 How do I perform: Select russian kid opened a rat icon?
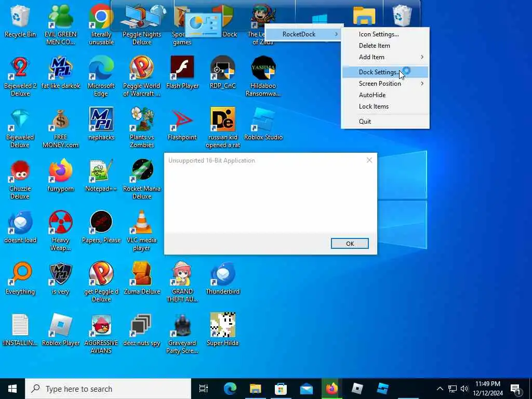[x=222, y=128]
